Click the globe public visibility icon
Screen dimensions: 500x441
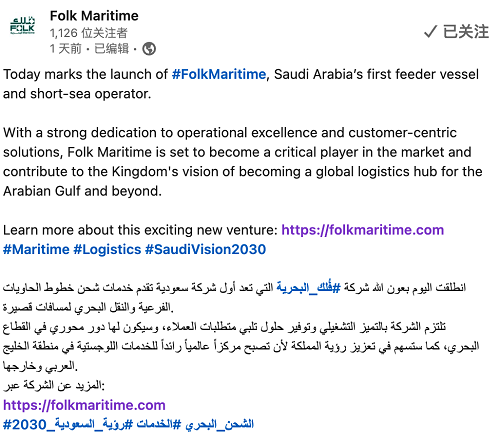pyautogui.click(x=149, y=49)
